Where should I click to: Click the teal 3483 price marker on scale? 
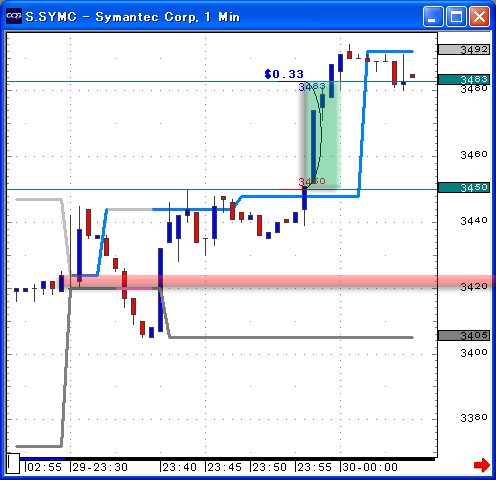click(464, 80)
